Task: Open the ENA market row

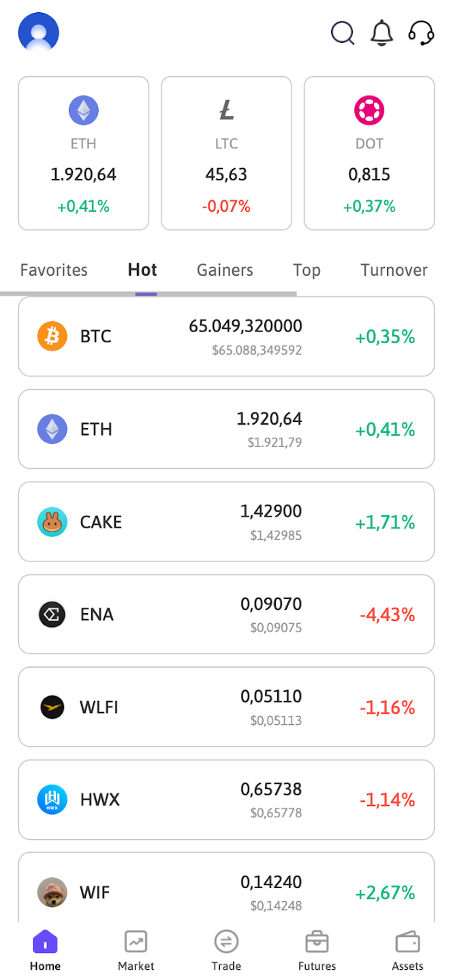Action: pyautogui.click(x=226, y=614)
